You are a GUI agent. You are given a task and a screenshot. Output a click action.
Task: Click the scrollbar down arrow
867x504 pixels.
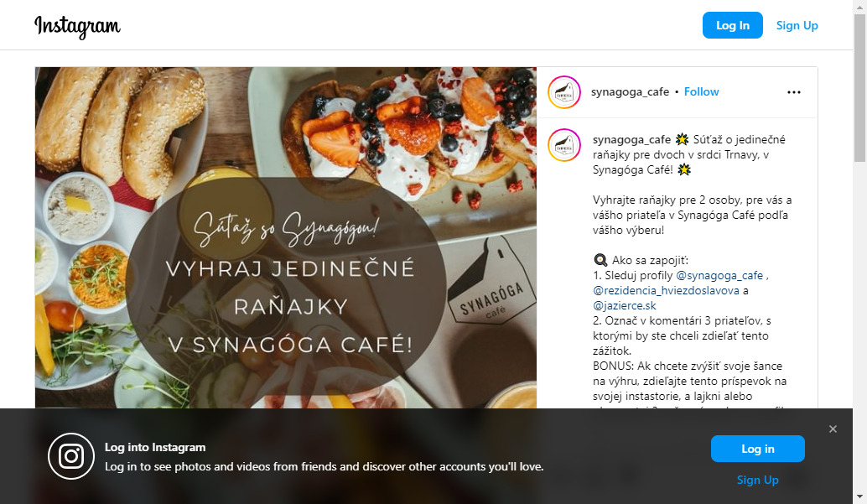[859, 496]
